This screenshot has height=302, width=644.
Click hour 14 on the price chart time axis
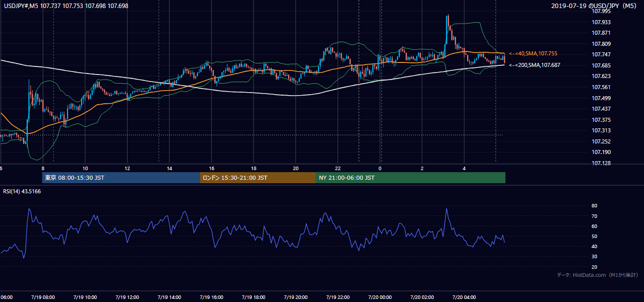coord(170,169)
